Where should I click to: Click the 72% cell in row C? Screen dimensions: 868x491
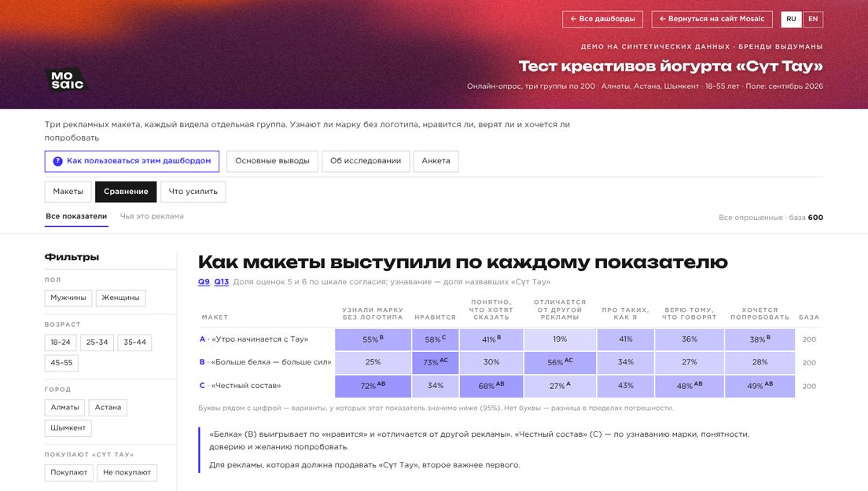point(373,386)
